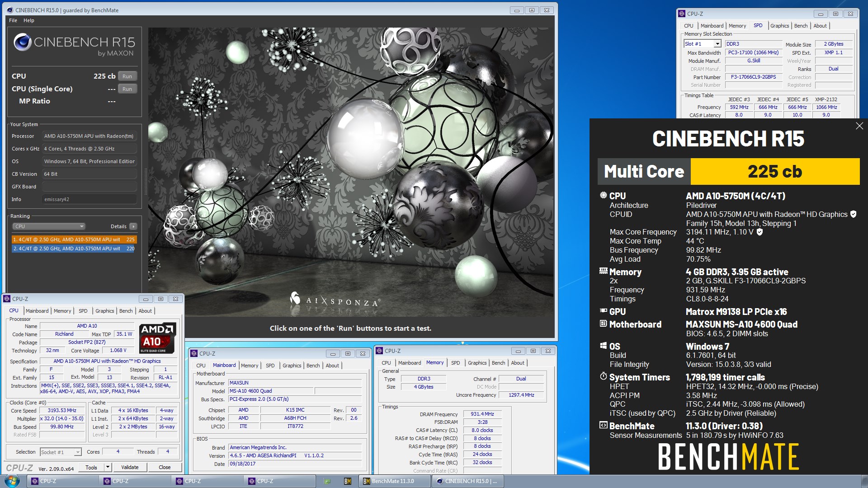
Task: Switch to BenchMate 11.3.0 taskbar button
Action: pos(395,481)
